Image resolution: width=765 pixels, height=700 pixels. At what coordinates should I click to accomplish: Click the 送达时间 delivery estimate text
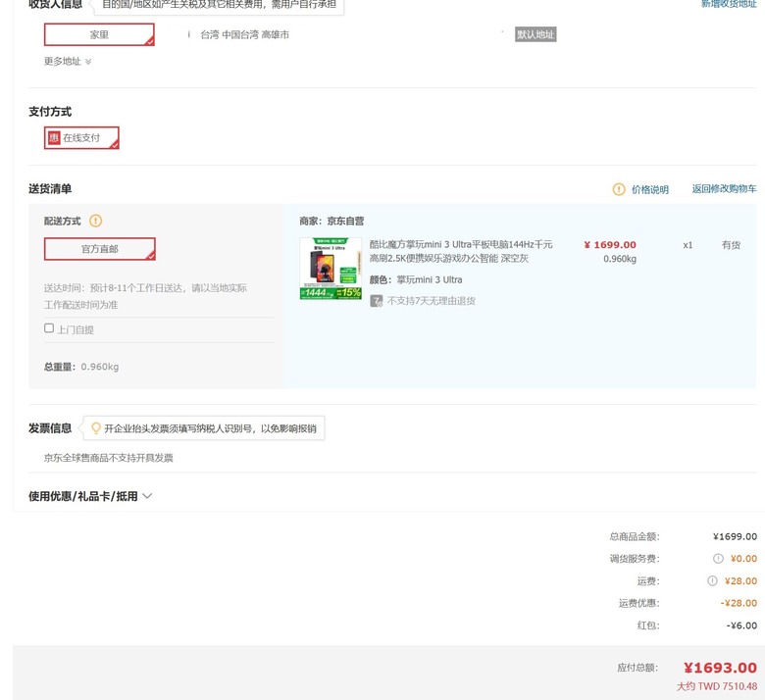[x=145, y=297]
